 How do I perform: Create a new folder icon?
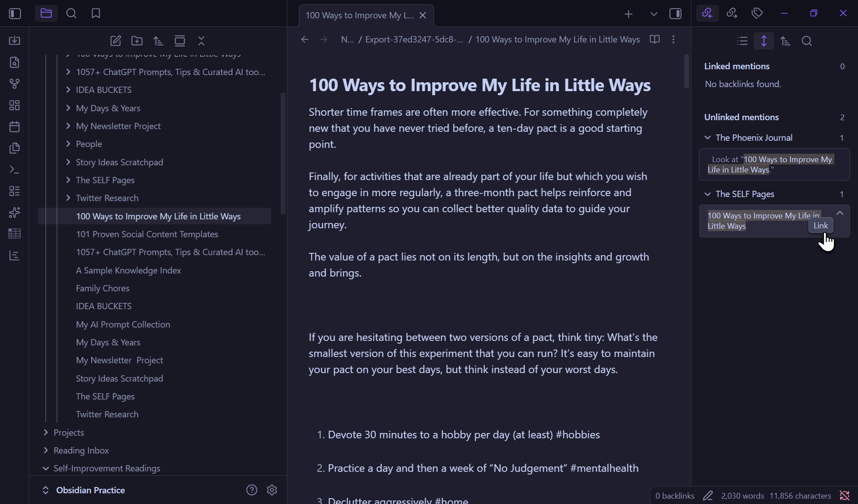click(x=137, y=41)
